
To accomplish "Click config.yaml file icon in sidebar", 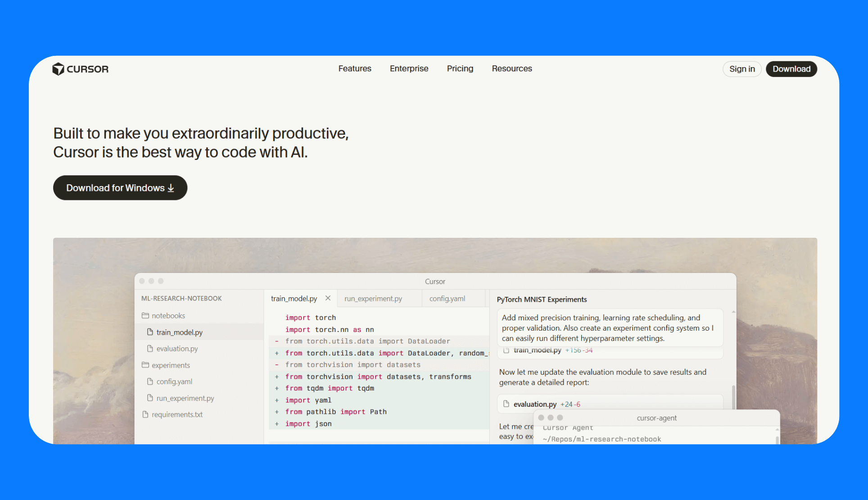I will click(x=150, y=382).
